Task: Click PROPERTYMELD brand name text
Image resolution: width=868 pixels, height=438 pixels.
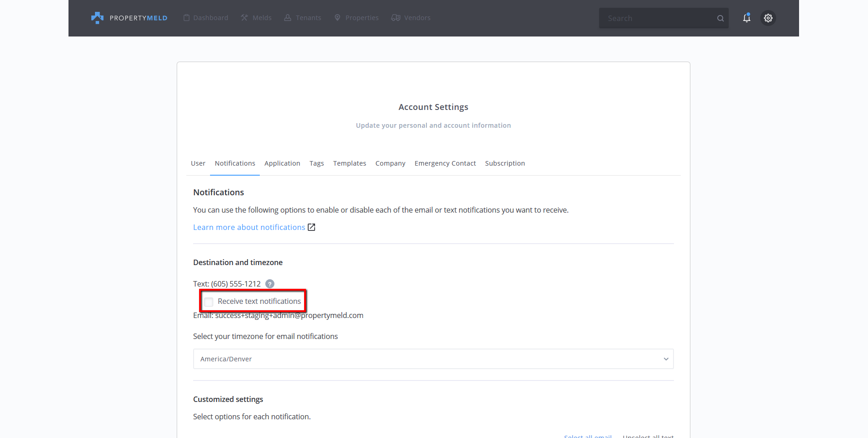Action: 138,18
